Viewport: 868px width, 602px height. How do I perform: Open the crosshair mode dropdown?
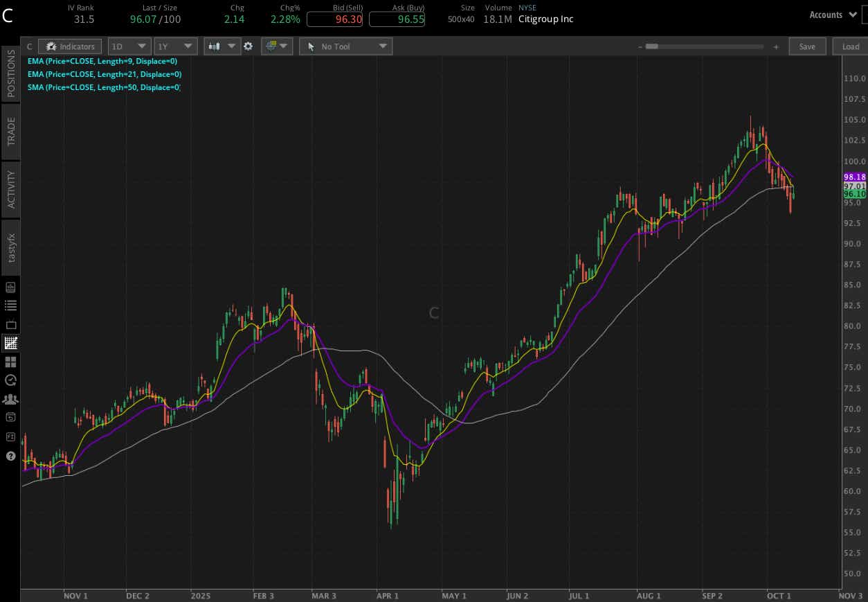[276, 46]
